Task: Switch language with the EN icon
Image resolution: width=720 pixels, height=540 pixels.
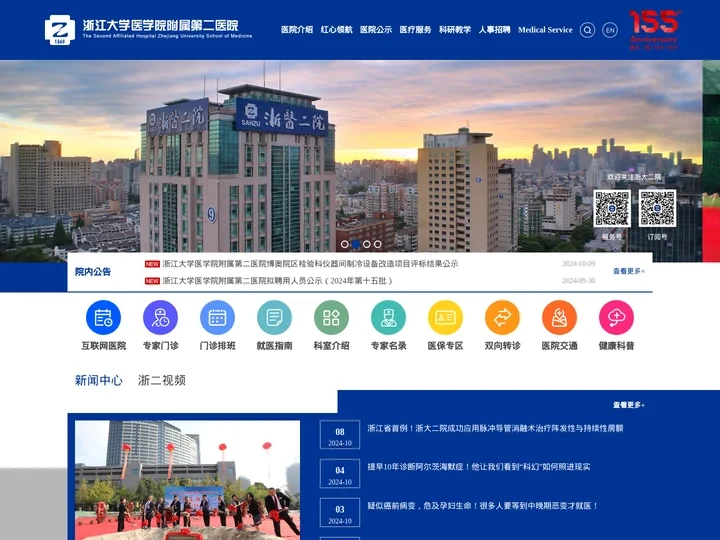Action: click(x=610, y=30)
